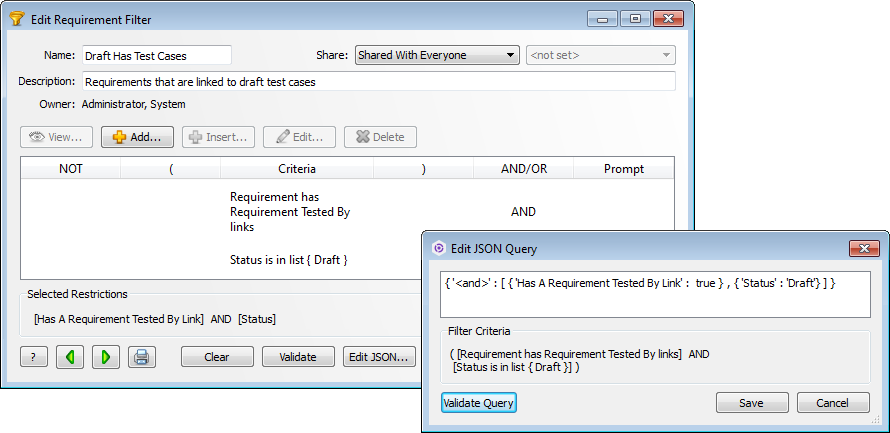This screenshot has height=433, width=890.
Task: Click the Add criteria button
Action: pos(137,137)
